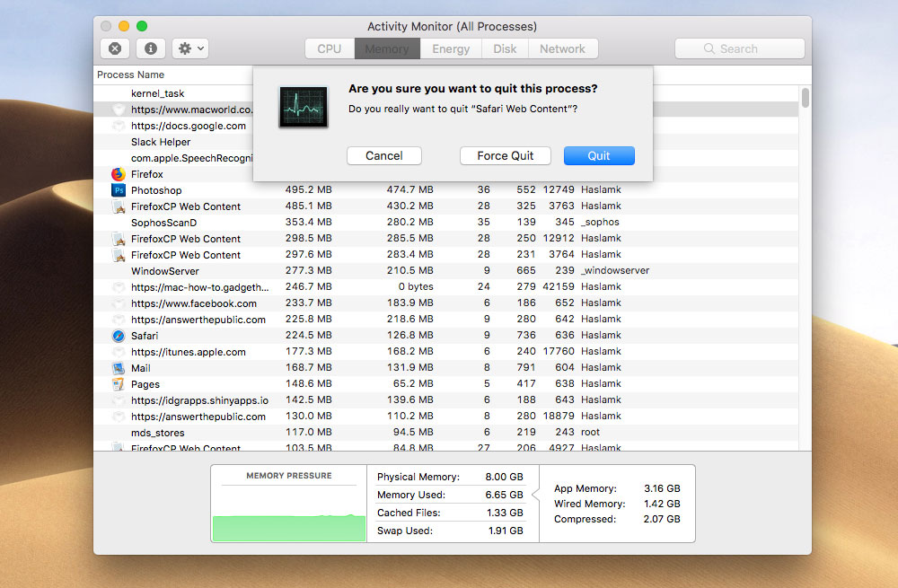Select the kernel_task process row
Screen dimensions: 898x588
pos(158,93)
